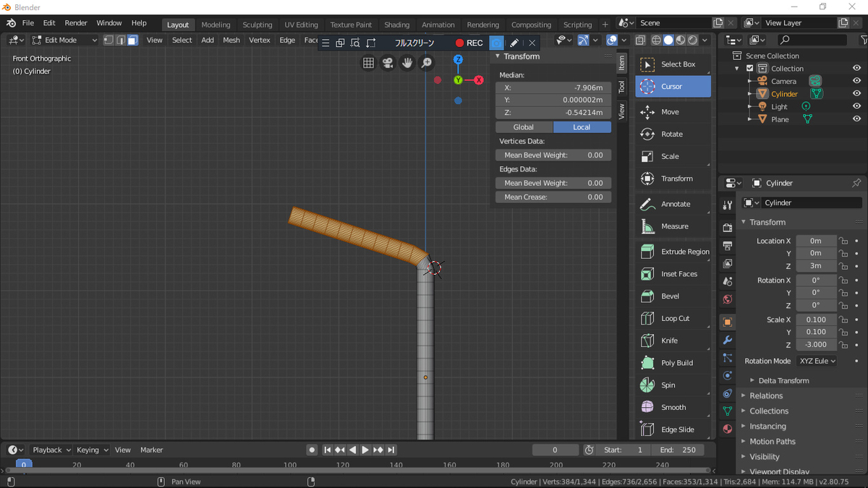Click the REC record button

point(469,43)
